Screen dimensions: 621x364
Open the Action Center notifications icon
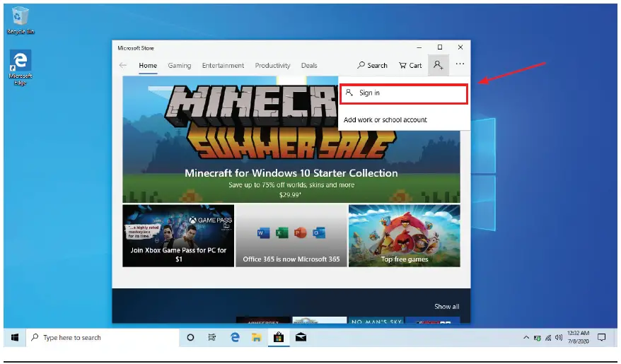point(602,337)
